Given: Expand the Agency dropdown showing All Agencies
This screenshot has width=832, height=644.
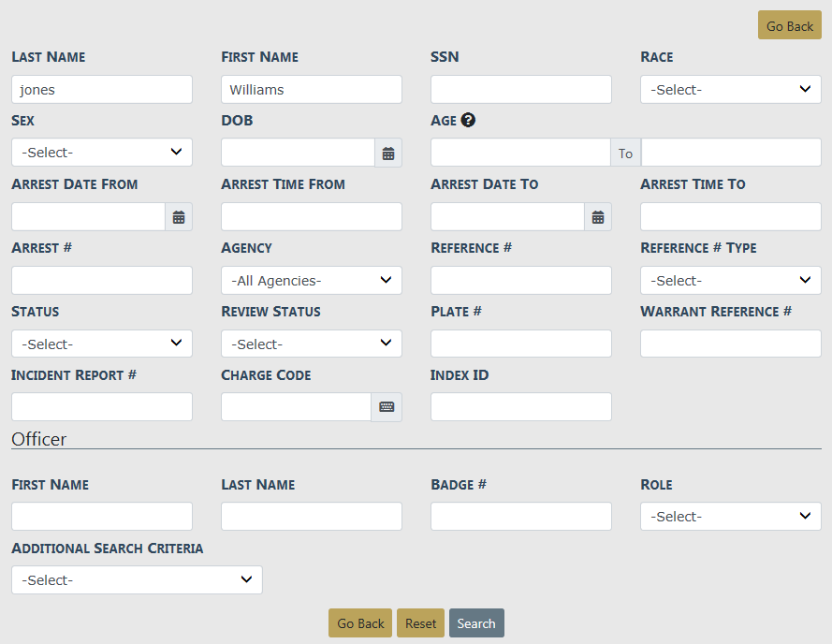Looking at the screenshot, I should [x=311, y=281].
